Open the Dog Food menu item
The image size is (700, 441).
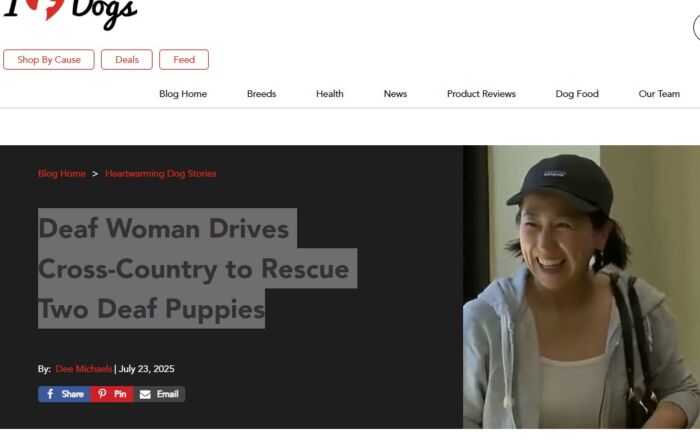click(x=577, y=94)
